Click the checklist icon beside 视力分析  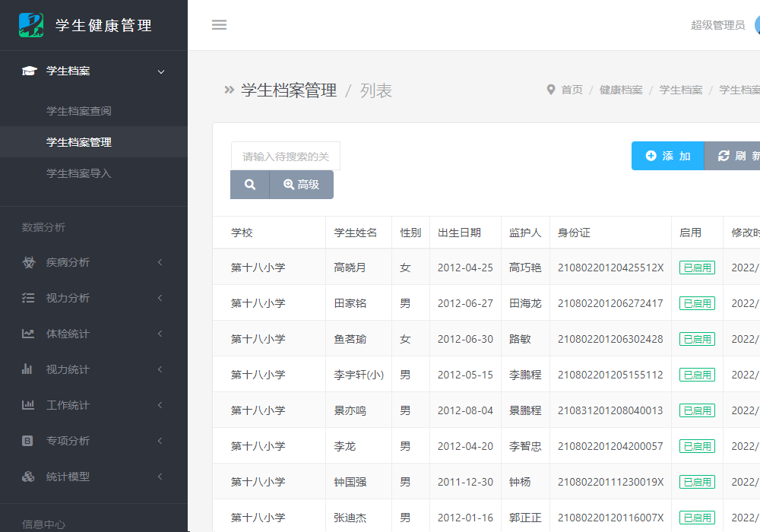click(x=28, y=299)
